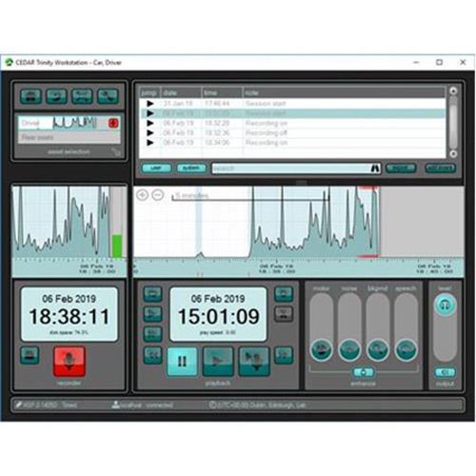Viewport: 476px width, 476px height.
Task: Jump to the Recording off log entry
Action: [x=150, y=132]
